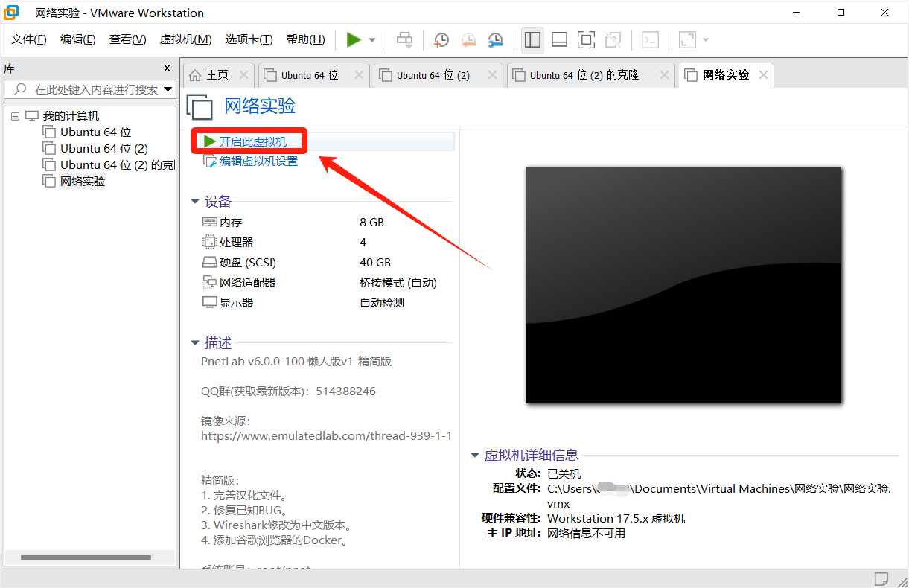909x588 pixels.
Task: Open the 虚拟机(M) menu
Action: click(x=185, y=39)
